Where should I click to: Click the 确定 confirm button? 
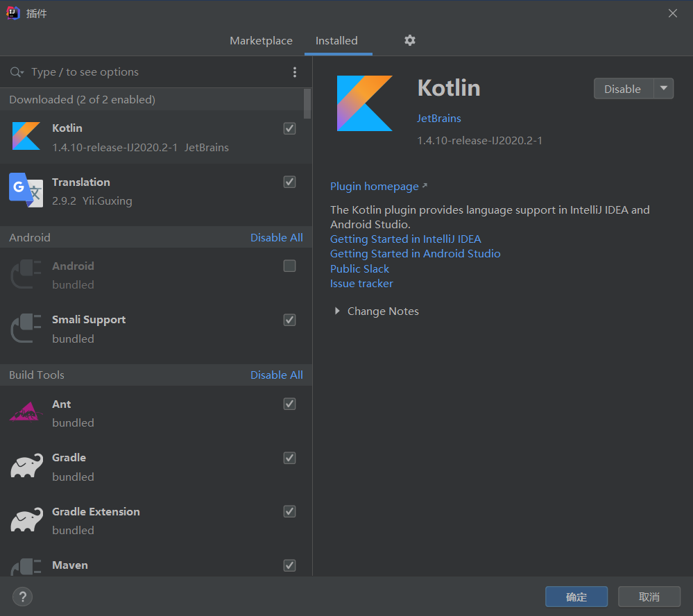click(x=576, y=597)
